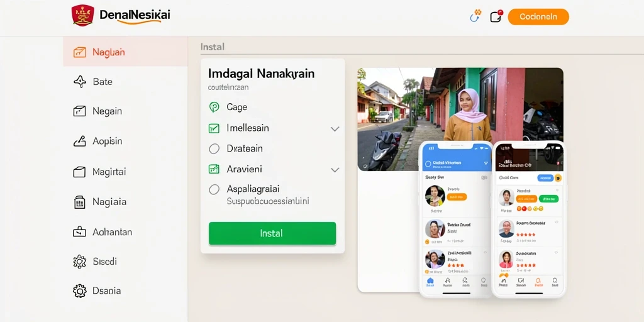Screen dimensions: 644x322
Task: Expand the Imellesain chevron
Action: pyautogui.click(x=335, y=128)
